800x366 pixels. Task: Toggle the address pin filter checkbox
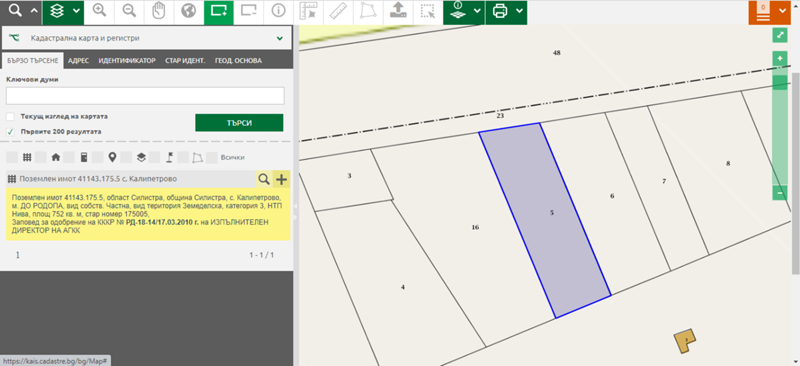pos(98,157)
